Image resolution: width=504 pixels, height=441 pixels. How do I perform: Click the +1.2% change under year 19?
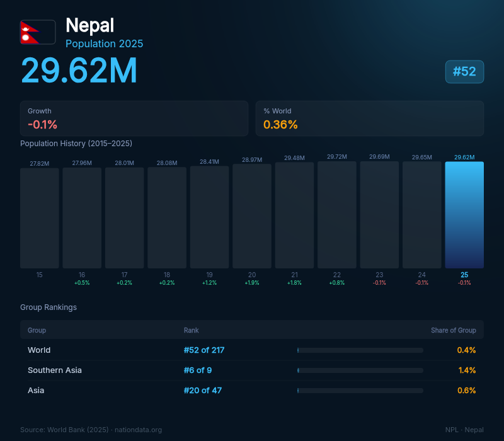pos(210,283)
